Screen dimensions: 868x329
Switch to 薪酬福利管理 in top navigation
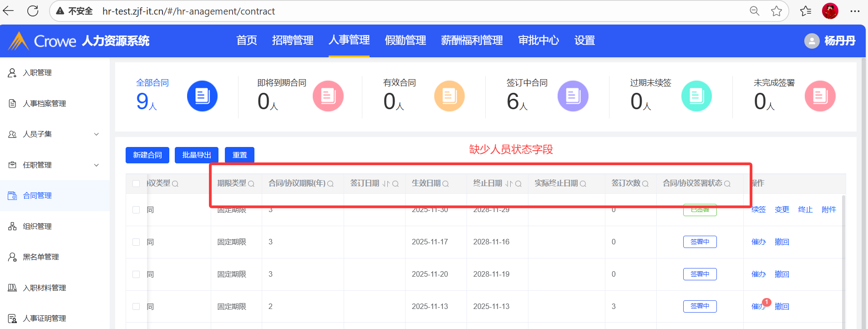click(x=472, y=40)
